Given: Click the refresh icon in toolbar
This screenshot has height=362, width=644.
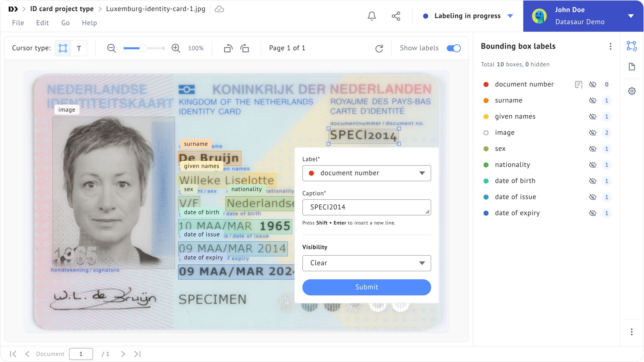Looking at the screenshot, I should click(379, 48).
